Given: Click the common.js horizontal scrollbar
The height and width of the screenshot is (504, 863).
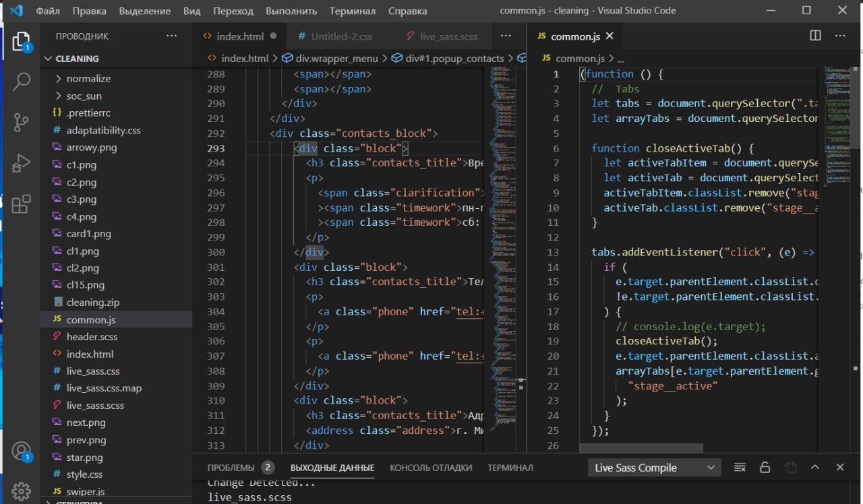Looking at the screenshot, I should pyautogui.click(x=641, y=448).
